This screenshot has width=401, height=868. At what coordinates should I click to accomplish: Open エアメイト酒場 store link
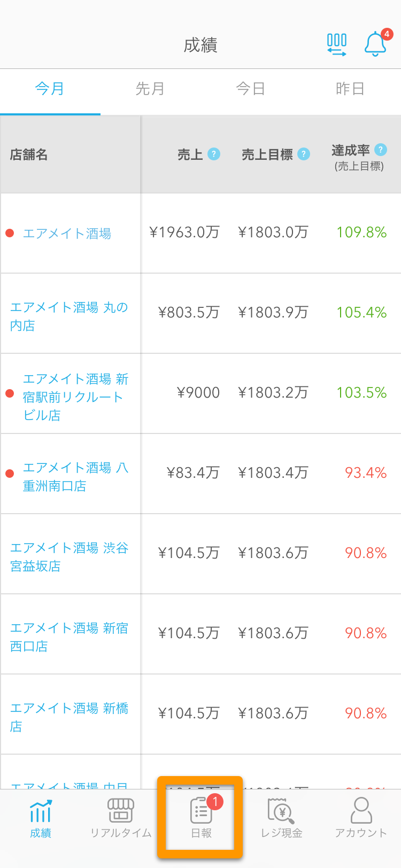tap(67, 234)
